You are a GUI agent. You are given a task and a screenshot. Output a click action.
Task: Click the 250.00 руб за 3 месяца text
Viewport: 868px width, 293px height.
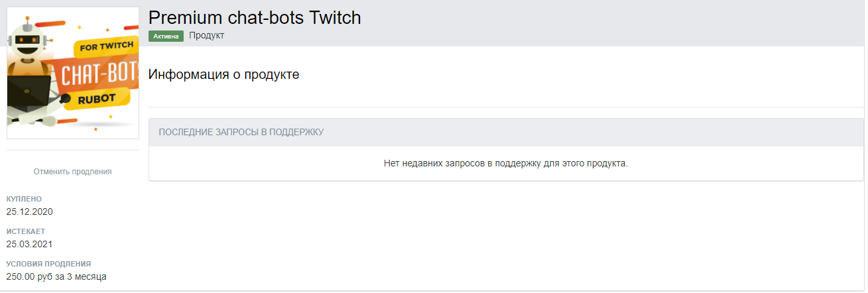tap(56, 276)
